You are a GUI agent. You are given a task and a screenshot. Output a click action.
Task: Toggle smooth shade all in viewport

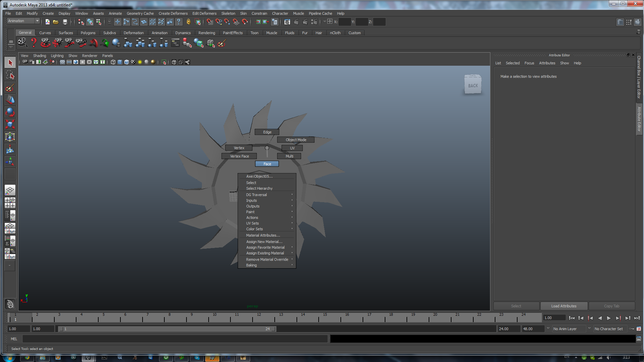pos(120,62)
